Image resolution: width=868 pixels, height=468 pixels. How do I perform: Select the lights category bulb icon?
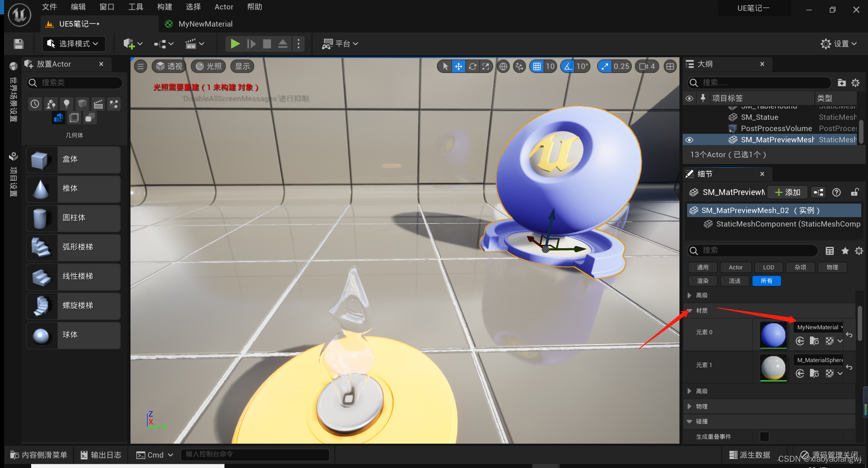(67, 104)
